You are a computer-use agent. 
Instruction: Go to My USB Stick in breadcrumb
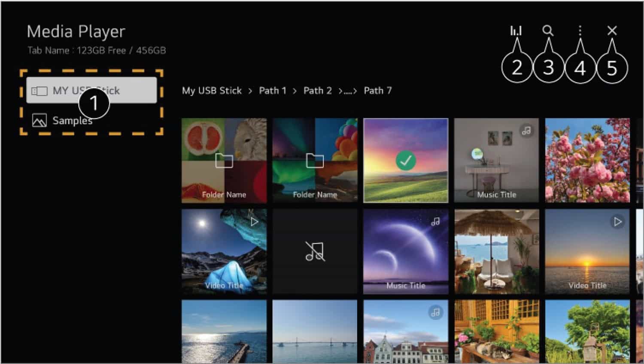(212, 91)
